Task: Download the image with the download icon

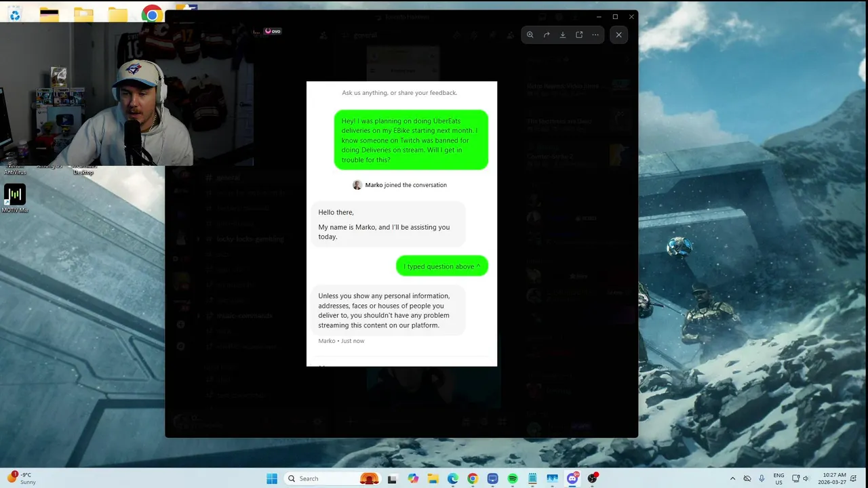Action: click(563, 35)
